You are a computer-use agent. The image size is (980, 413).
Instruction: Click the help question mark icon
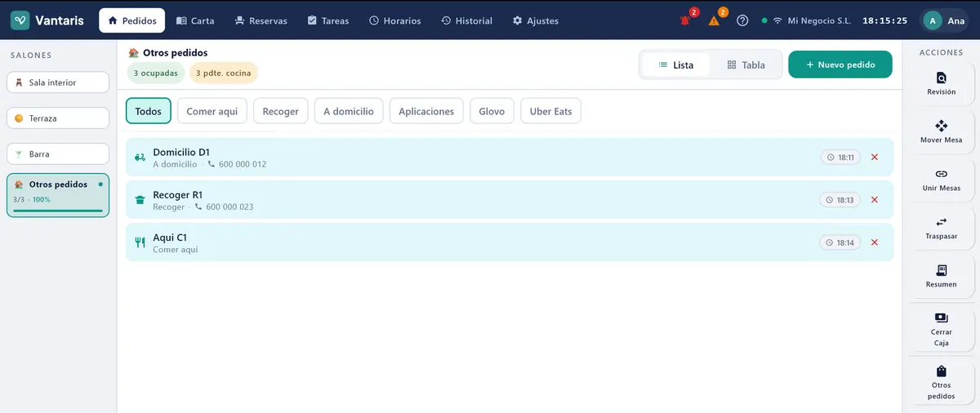(x=742, y=20)
